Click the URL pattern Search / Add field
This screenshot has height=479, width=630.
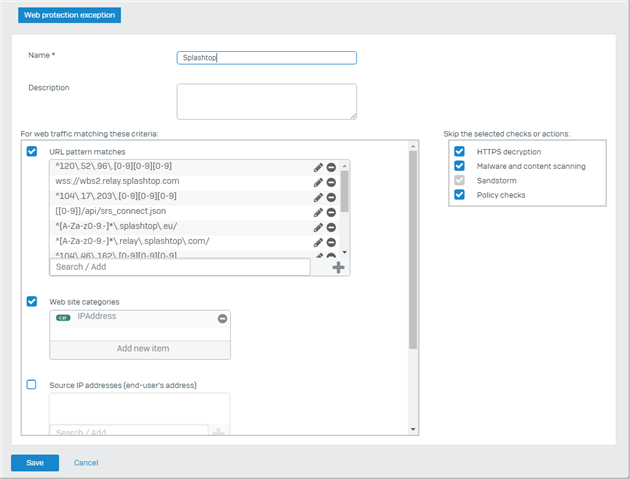180,267
